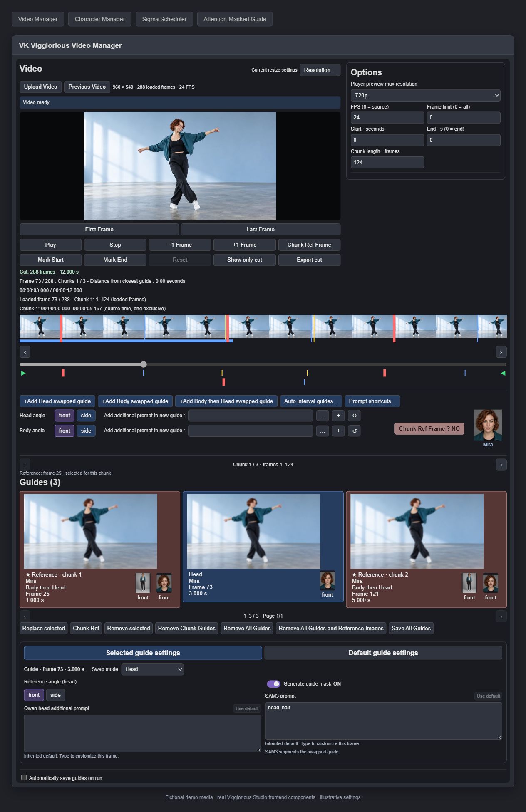Click the video scrub slider handle
The width and height of the screenshot is (526, 812).
coord(144,364)
